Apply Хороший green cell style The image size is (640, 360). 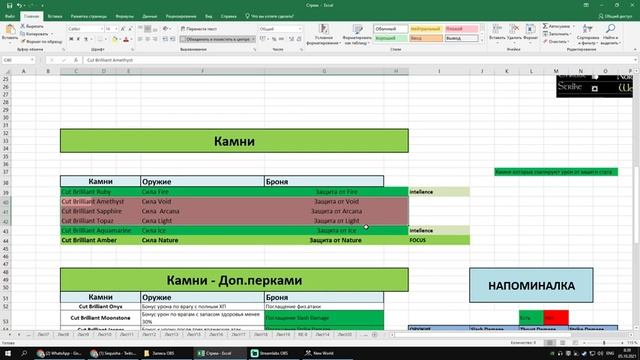click(x=390, y=38)
